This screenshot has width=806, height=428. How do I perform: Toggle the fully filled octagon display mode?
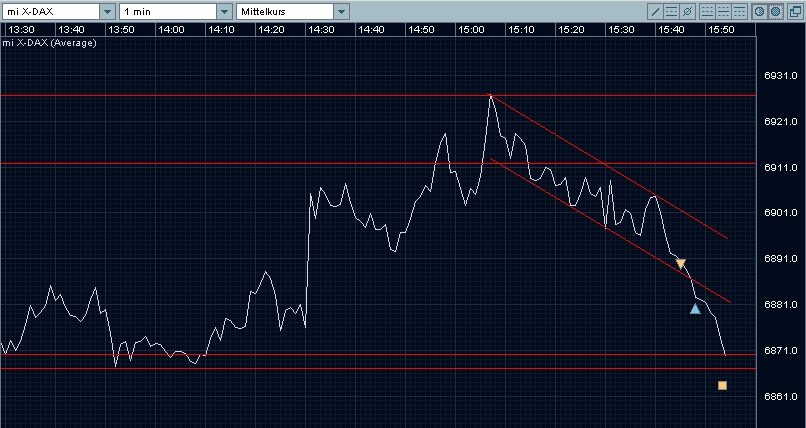pos(776,11)
